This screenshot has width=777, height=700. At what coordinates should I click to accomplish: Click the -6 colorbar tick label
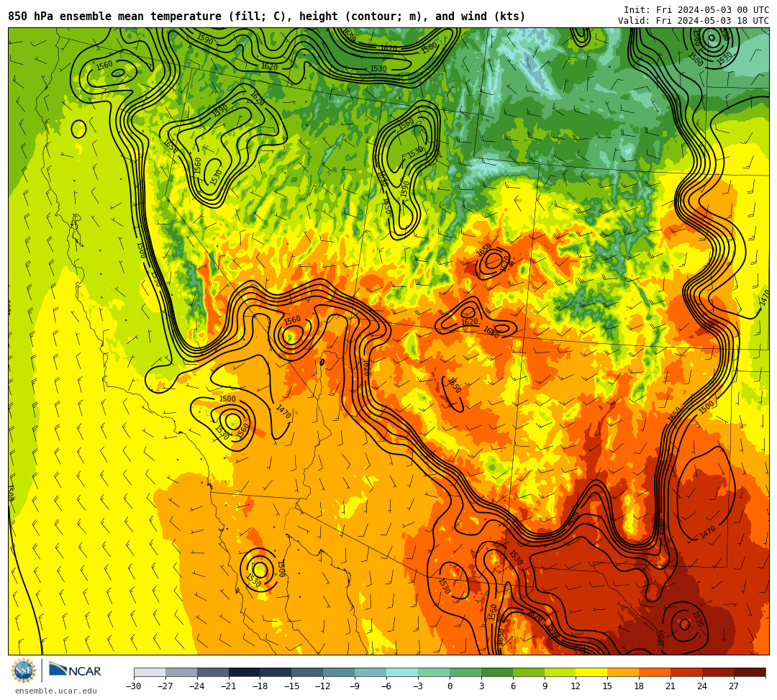(386, 686)
